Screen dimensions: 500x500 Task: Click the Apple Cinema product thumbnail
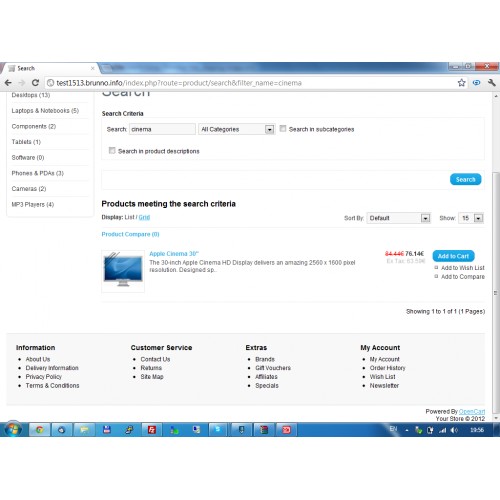coord(123,271)
